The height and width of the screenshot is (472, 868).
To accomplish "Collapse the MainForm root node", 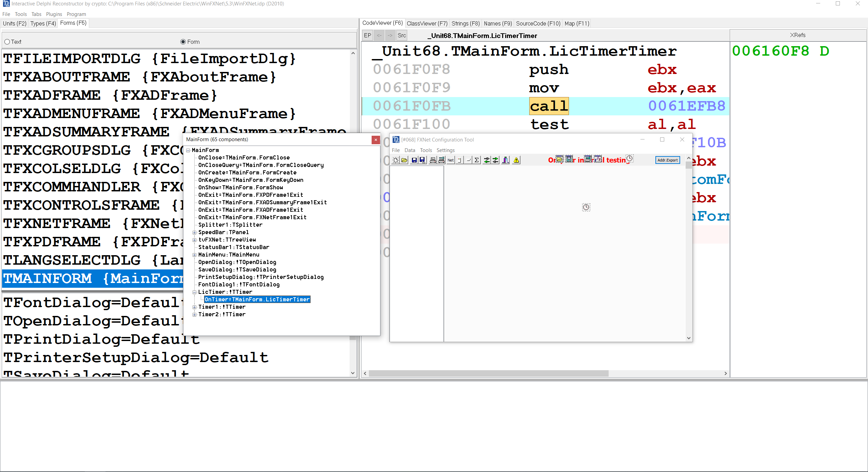I will tap(188, 150).
